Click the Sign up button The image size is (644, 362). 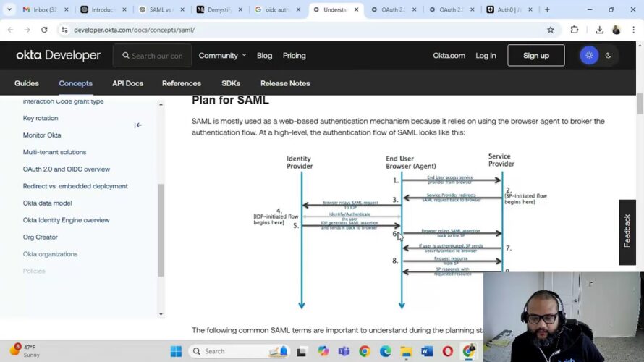point(536,56)
